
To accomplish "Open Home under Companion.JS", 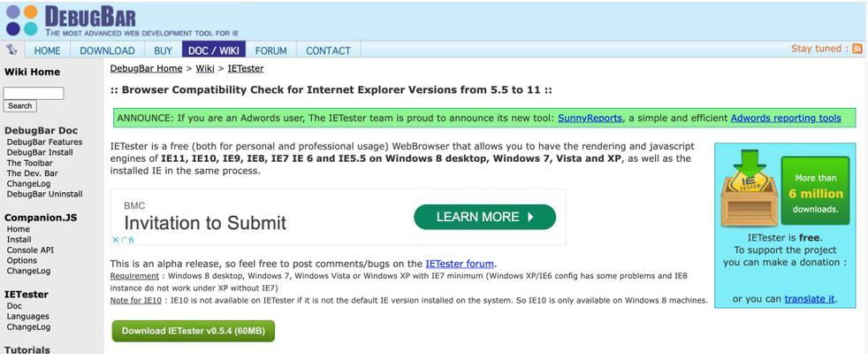I will coord(19,229).
